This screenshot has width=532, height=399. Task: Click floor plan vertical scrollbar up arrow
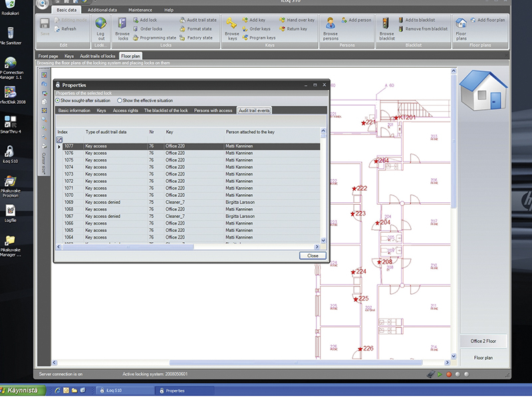454,71
